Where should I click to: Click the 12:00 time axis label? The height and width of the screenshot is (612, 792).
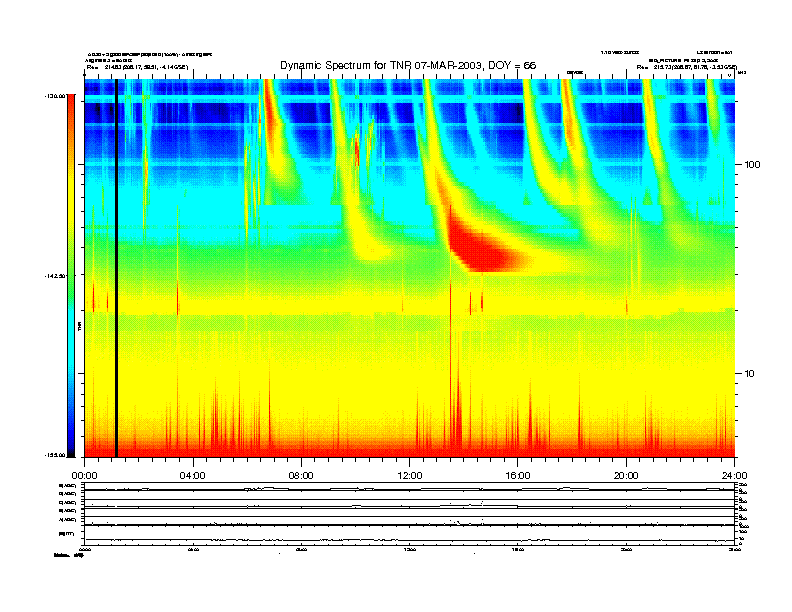(x=410, y=476)
